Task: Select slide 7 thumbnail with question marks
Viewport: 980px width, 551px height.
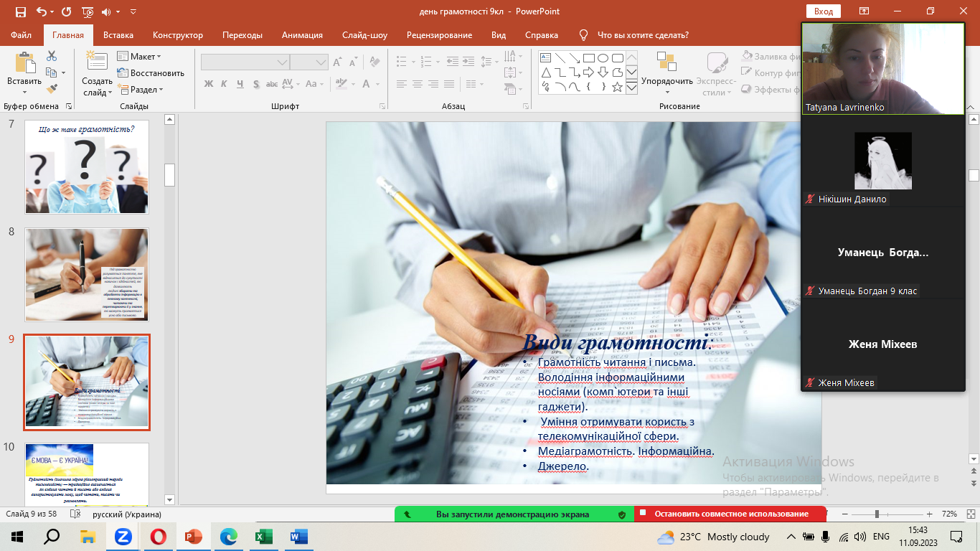Action: tap(87, 167)
